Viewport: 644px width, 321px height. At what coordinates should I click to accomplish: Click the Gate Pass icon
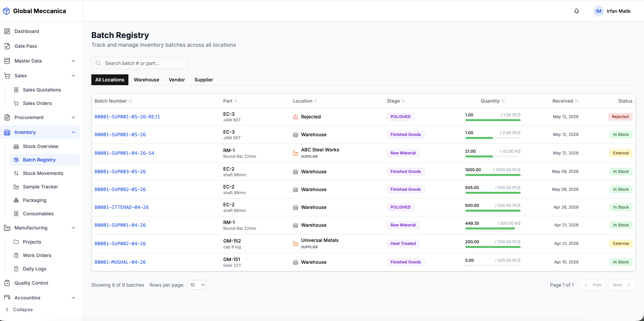(7, 46)
